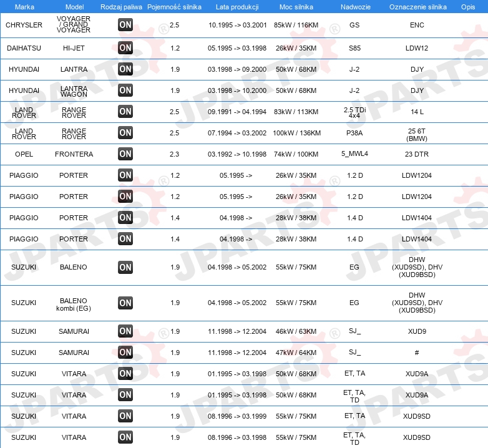Select the CHRYSLER brand cell
The image size is (488, 448).
click(24, 25)
